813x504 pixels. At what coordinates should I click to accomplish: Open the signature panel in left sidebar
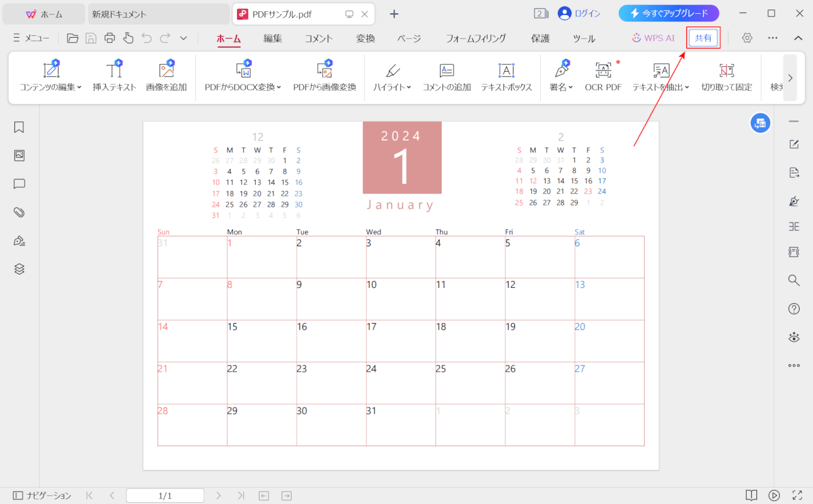[19, 241]
